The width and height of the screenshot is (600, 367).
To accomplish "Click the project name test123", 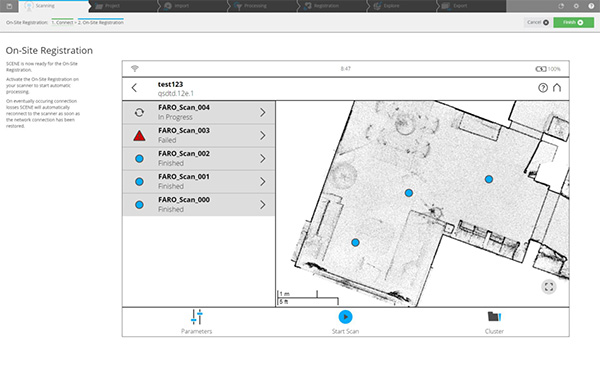I will (x=170, y=84).
